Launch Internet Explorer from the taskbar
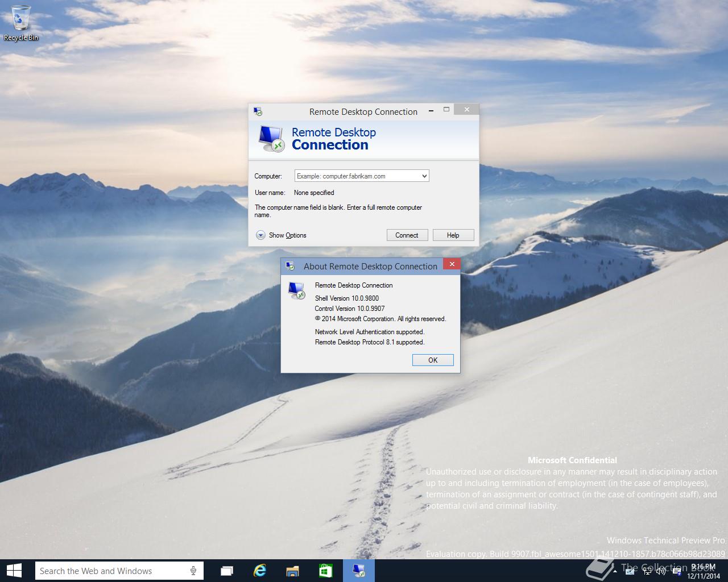 (260, 571)
